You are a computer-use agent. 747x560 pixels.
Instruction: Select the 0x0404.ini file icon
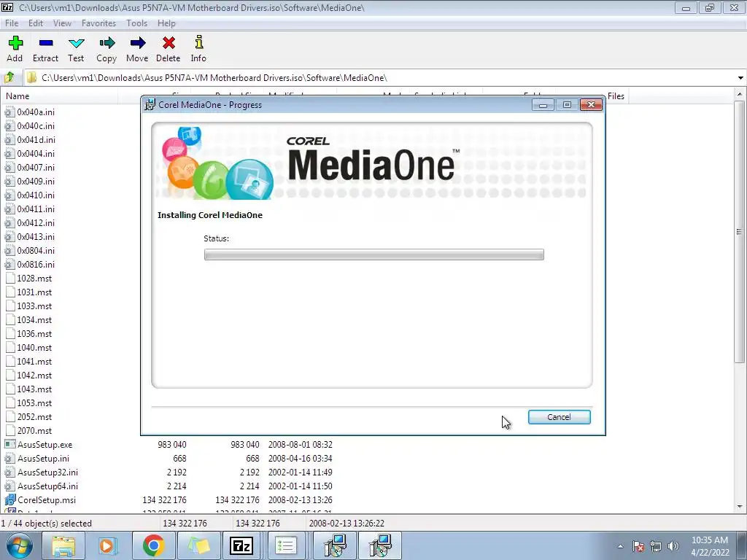point(9,153)
